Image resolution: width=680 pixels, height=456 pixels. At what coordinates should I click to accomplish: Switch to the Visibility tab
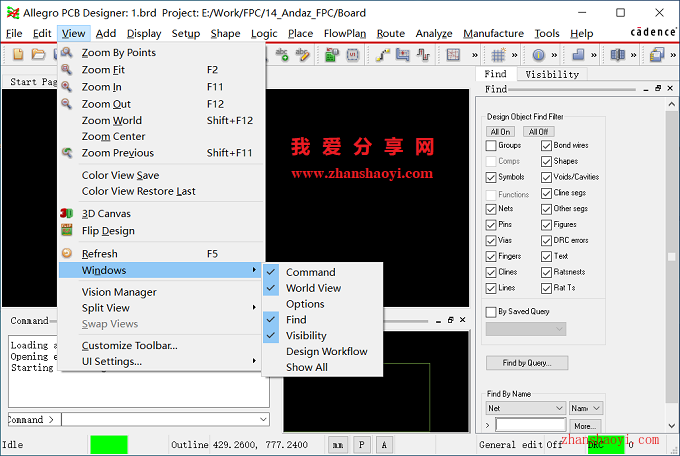point(552,74)
